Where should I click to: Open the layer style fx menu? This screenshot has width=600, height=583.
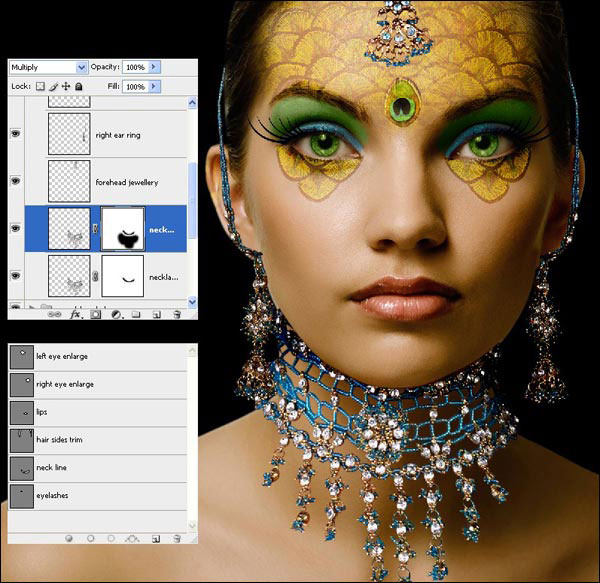pos(76,314)
